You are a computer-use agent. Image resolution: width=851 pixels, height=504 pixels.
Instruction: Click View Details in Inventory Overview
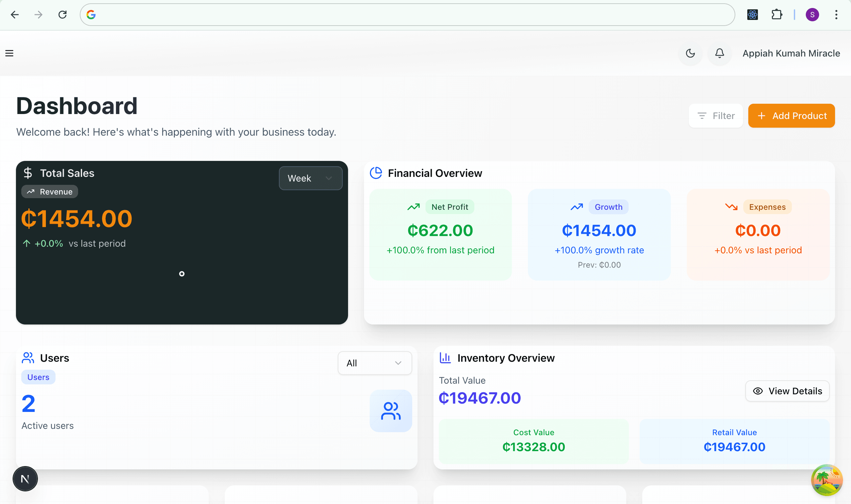pos(787,391)
